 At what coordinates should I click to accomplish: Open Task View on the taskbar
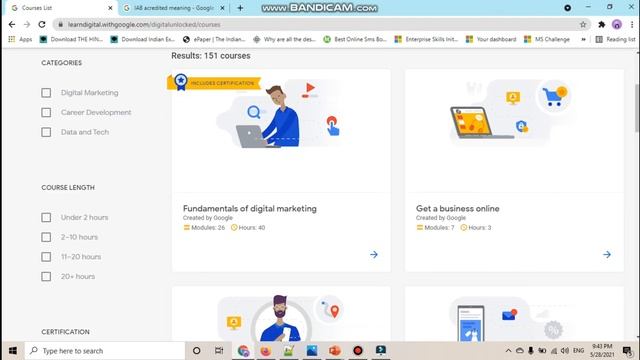coord(219,351)
